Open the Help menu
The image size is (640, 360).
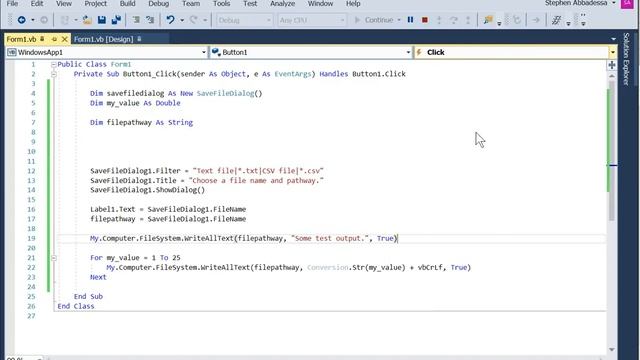tap(353, 4)
